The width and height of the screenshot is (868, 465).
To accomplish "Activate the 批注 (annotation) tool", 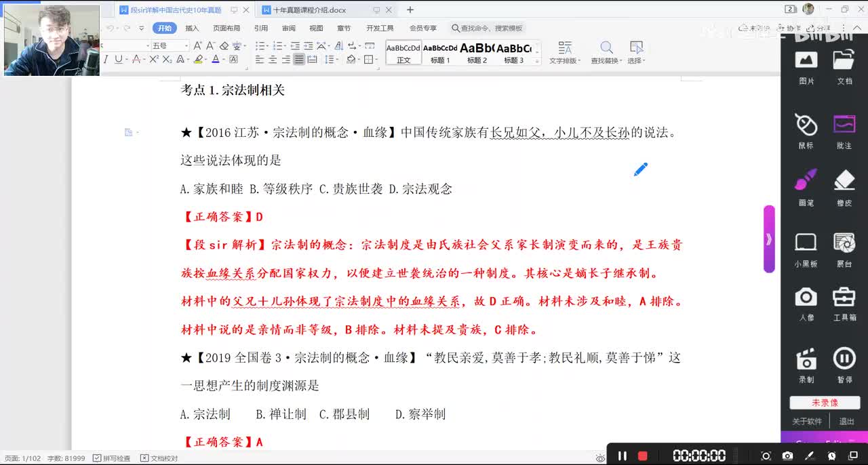I will point(844,132).
